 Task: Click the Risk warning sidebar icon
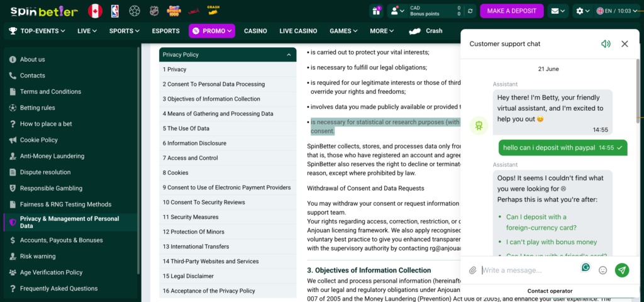pos(13,256)
